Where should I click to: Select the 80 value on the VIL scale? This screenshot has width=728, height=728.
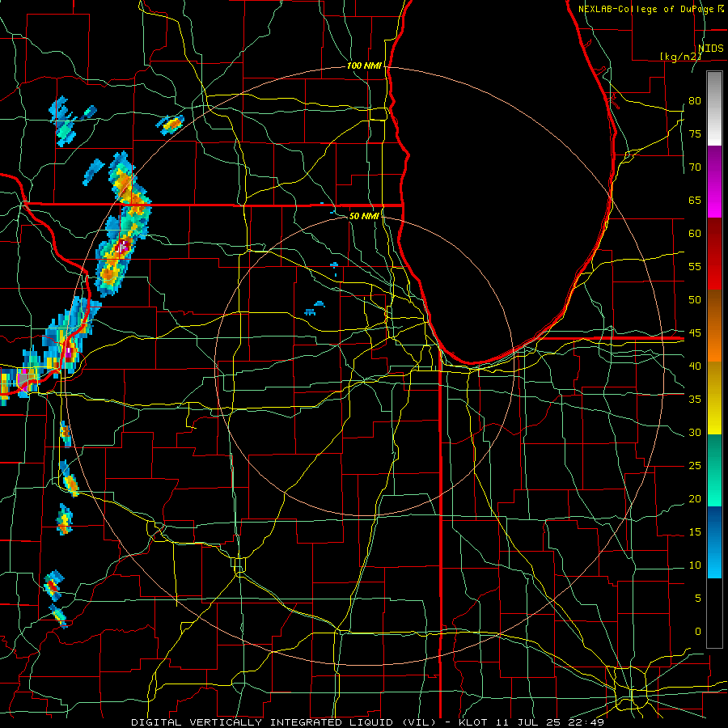[695, 101]
